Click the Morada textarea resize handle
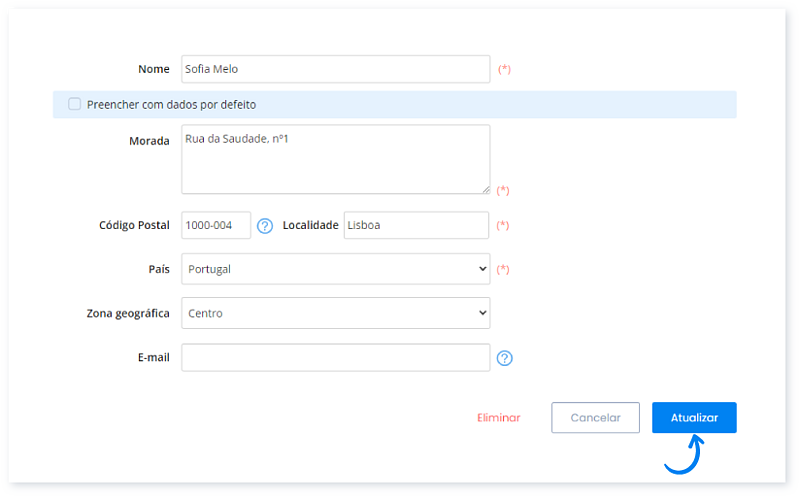 (x=485, y=188)
